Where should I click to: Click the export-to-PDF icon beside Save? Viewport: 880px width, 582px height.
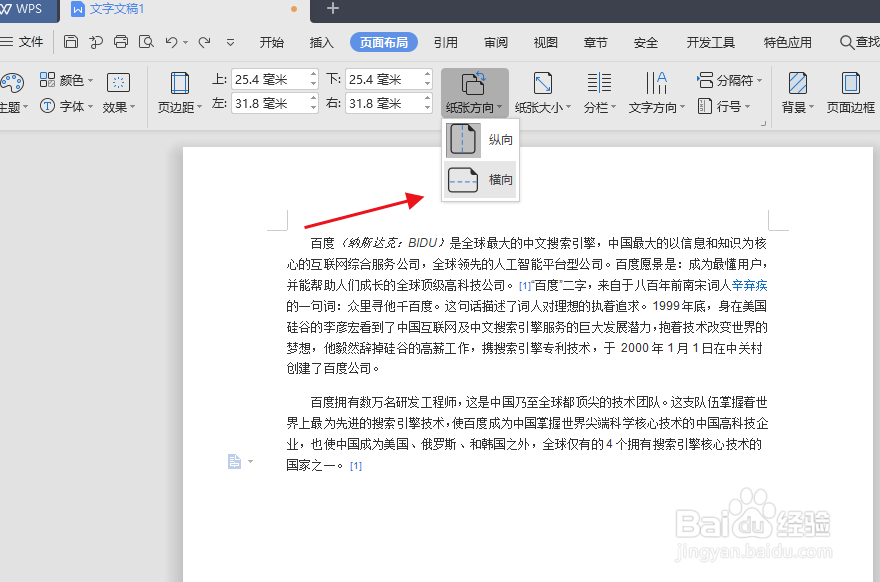tap(96, 42)
